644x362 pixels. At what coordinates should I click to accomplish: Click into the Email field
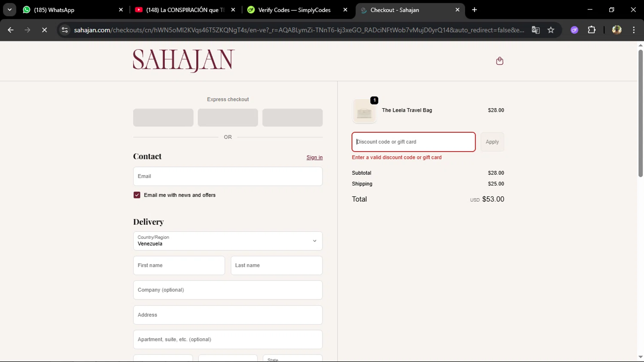(228, 176)
